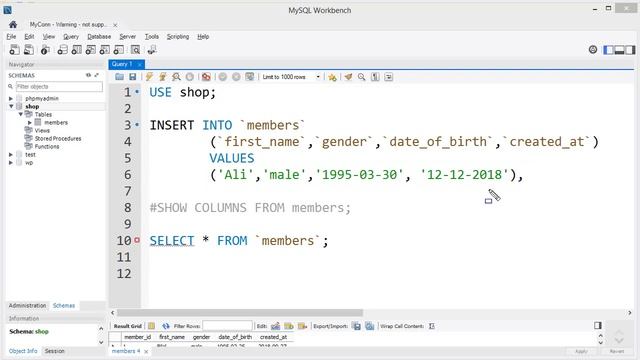Screen dimensions: 640x360
Task: Execute statement under cursor icon
Action: tap(163, 77)
